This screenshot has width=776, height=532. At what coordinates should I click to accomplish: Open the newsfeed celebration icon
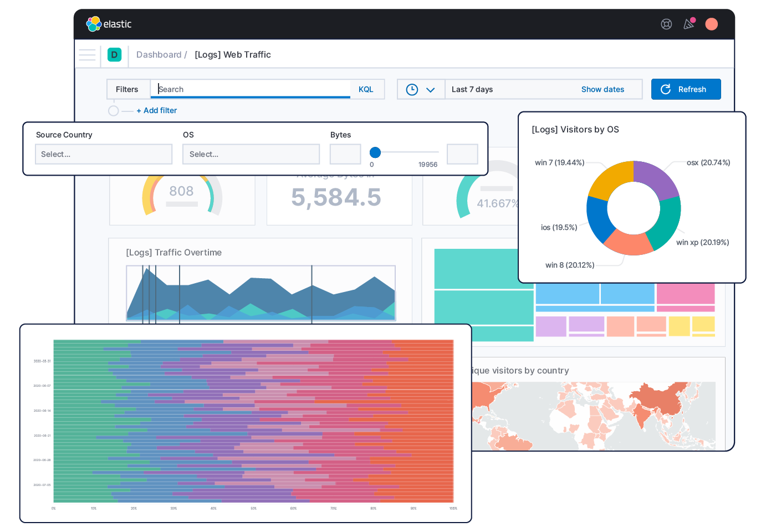(689, 24)
